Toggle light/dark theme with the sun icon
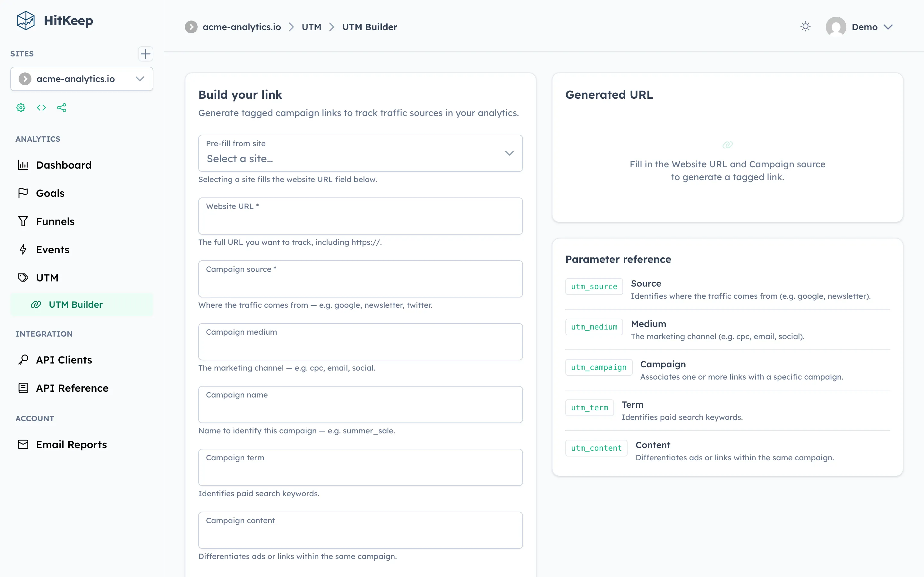 tap(805, 26)
